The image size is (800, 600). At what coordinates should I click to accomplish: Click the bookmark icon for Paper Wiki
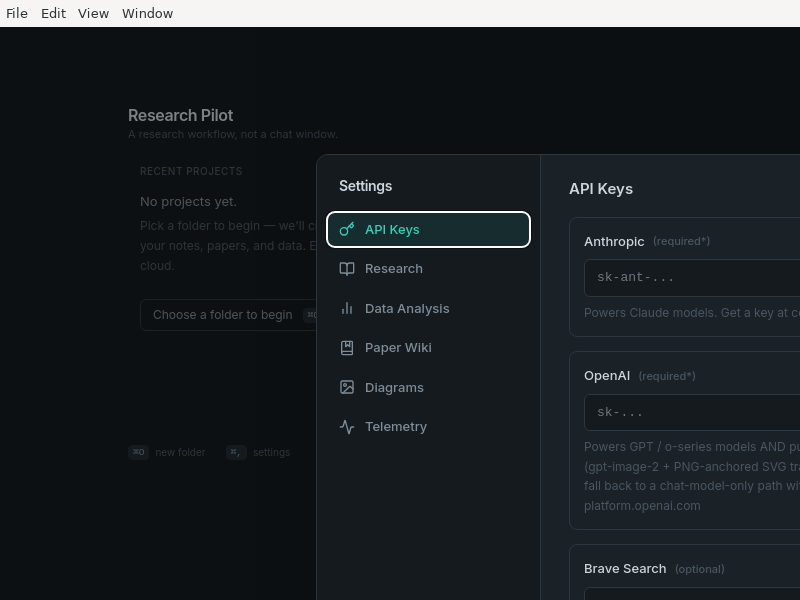[347, 348]
